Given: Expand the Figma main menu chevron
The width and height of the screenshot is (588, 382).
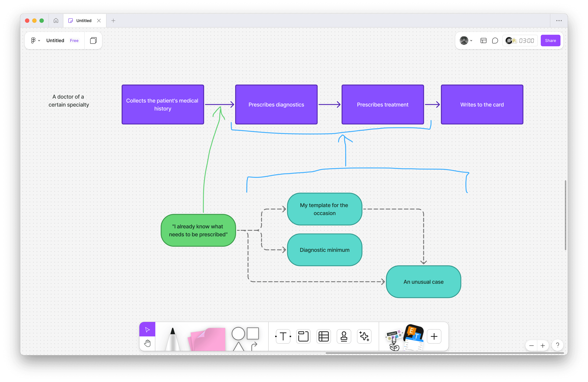Looking at the screenshot, I should 39,41.
